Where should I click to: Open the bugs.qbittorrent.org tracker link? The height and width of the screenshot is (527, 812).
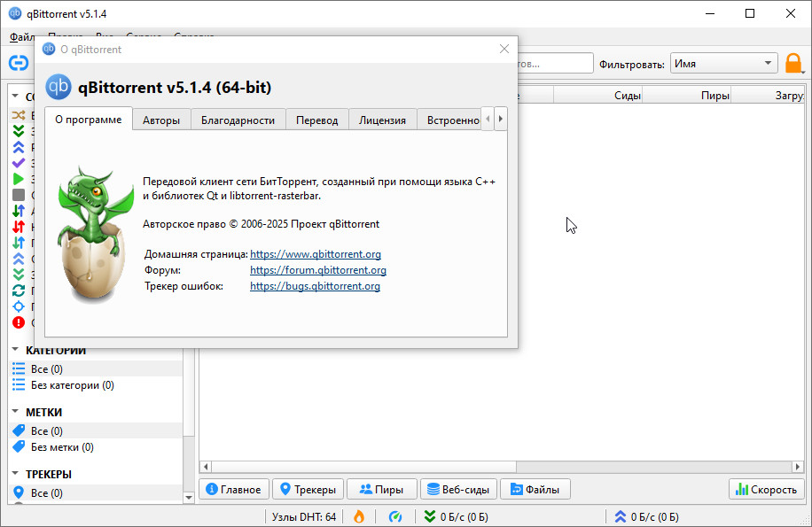click(315, 286)
